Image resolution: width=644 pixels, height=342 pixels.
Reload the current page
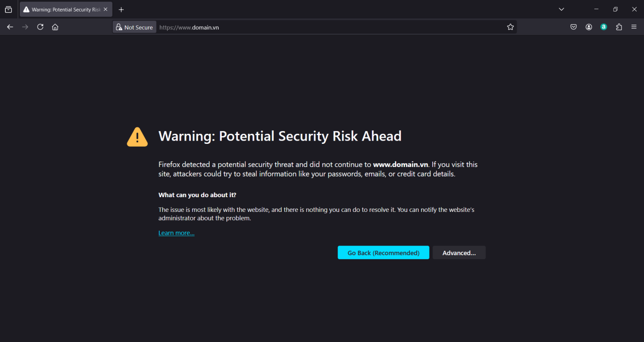pos(40,27)
